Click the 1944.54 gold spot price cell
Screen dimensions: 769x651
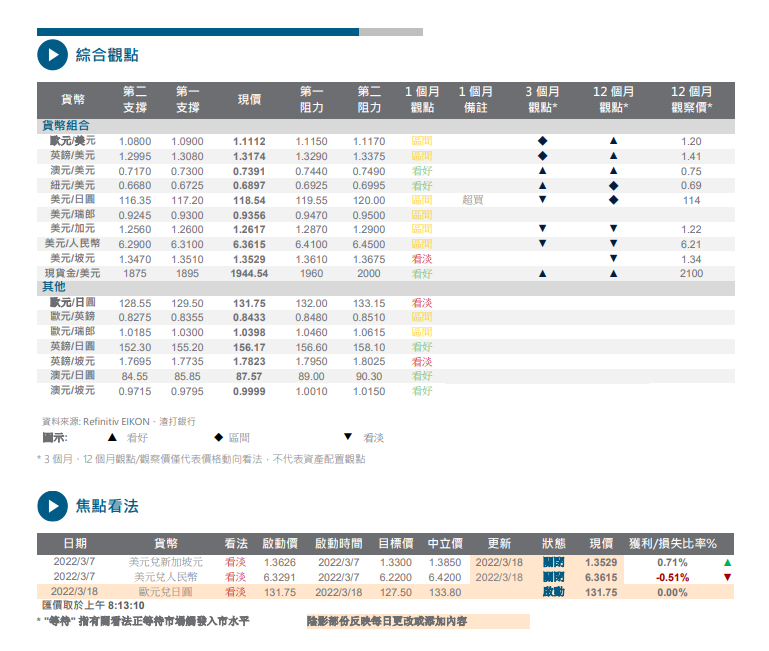pyautogui.click(x=249, y=273)
